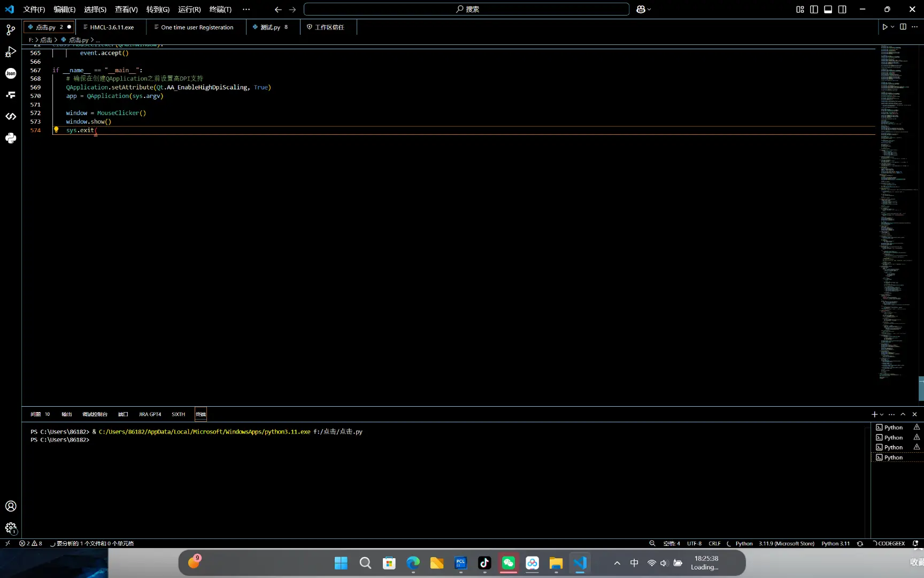924x578 pixels.
Task: Open the Copilot chat menu
Action: [643, 10]
